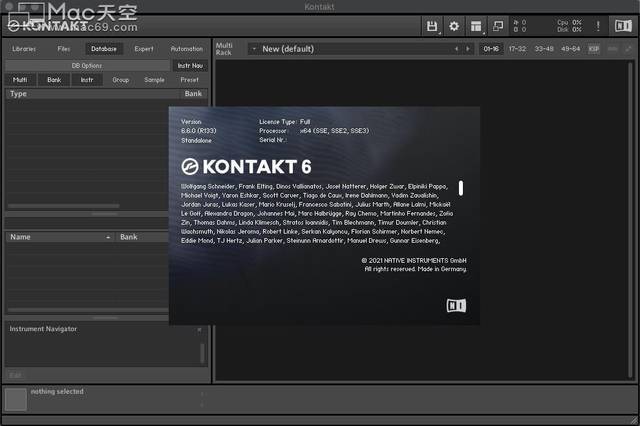
Task: Click the Type column header
Action: tap(92, 94)
